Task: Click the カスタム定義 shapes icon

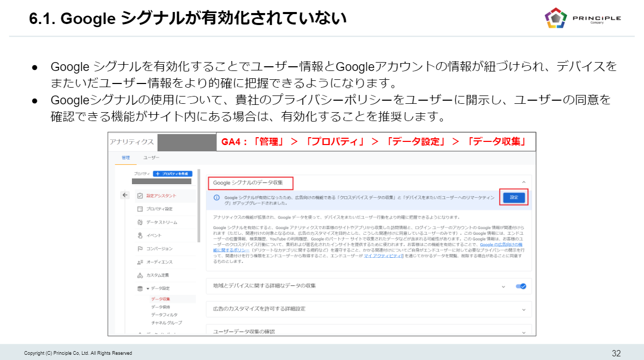Action: tap(140, 275)
